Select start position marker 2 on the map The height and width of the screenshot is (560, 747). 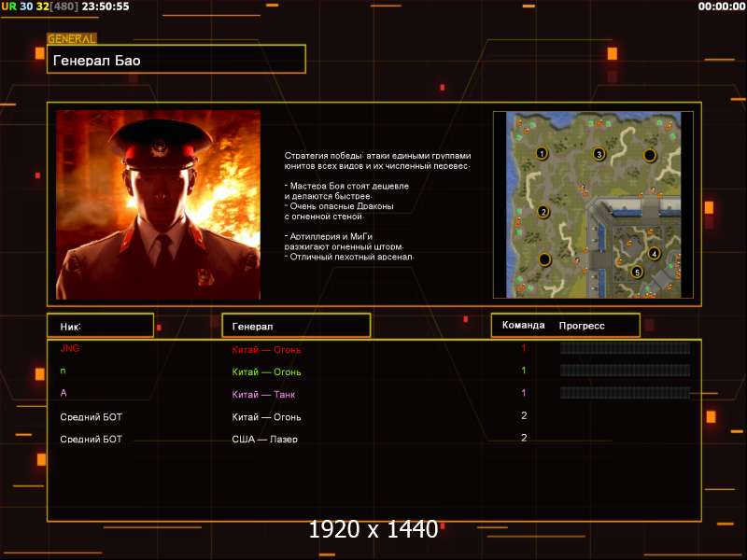click(x=543, y=212)
